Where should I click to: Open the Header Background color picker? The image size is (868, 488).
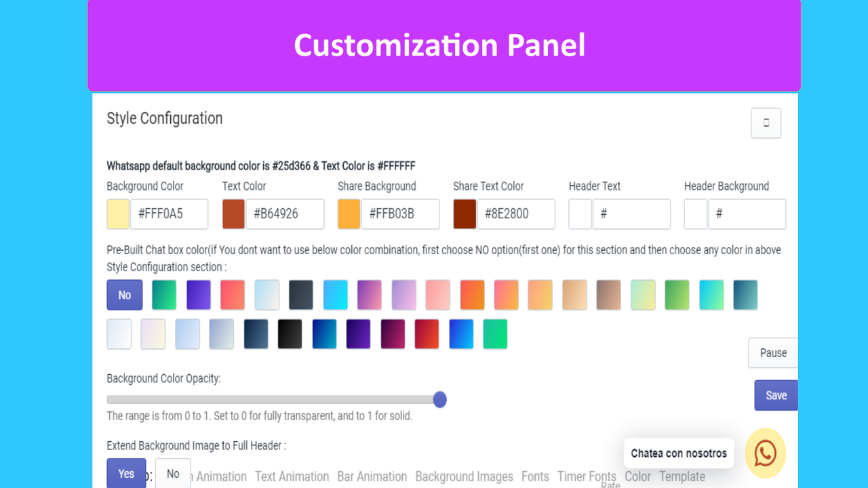(695, 213)
